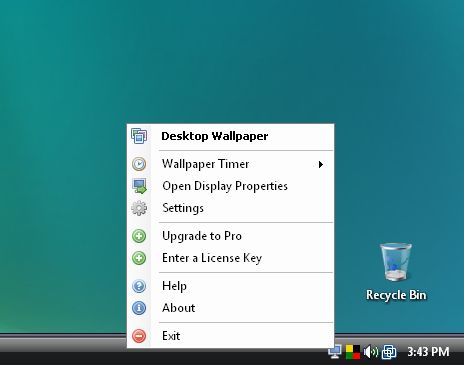Click the colored squares tray icon
The height and width of the screenshot is (365, 464).
353,352
